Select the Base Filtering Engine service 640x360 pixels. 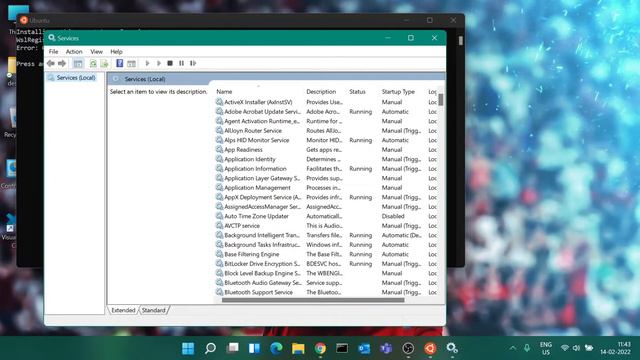pyautogui.click(x=327, y=254)
